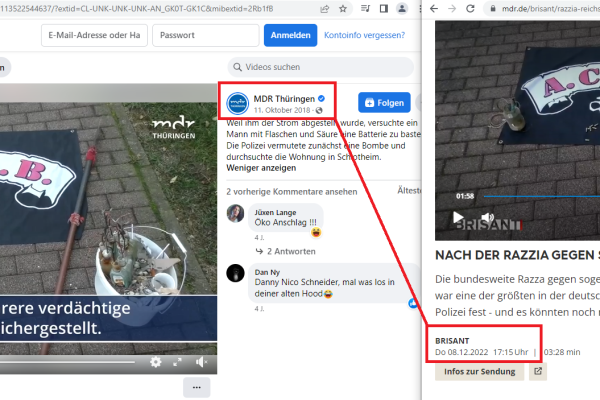Open the 11. Oktober 2018 post date link
600x400 pixels.
(x=282, y=110)
